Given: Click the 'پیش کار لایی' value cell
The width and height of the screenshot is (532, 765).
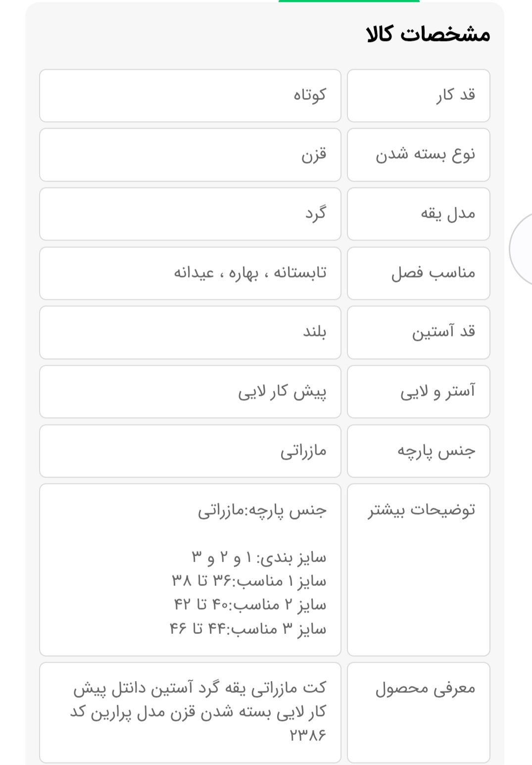Looking at the screenshot, I should [190, 391].
